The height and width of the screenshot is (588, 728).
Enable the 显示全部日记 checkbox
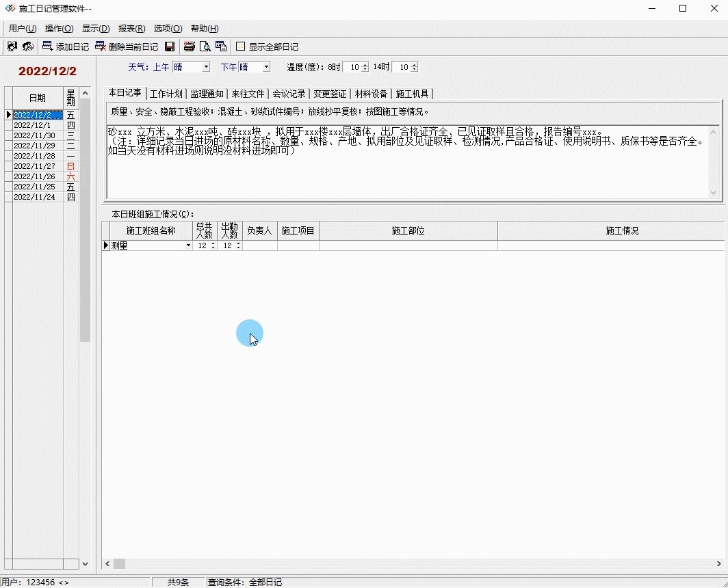(241, 46)
